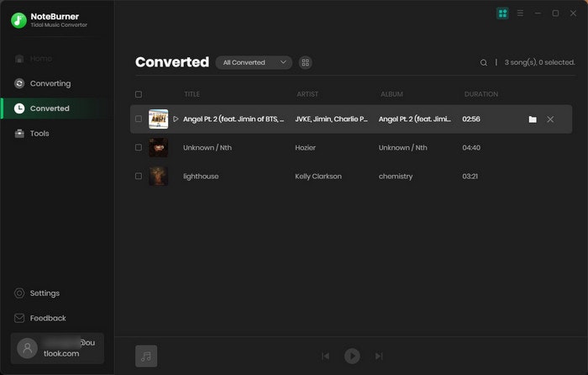Play the Angel Pt. 2 track
588x375 pixels.
(176, 119)
